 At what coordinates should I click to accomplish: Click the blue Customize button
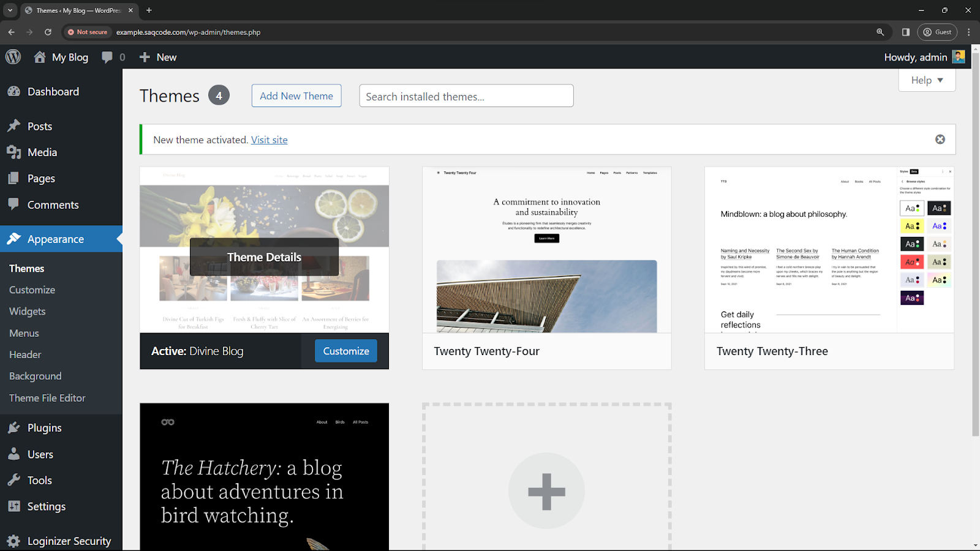(x=346, y=351)
